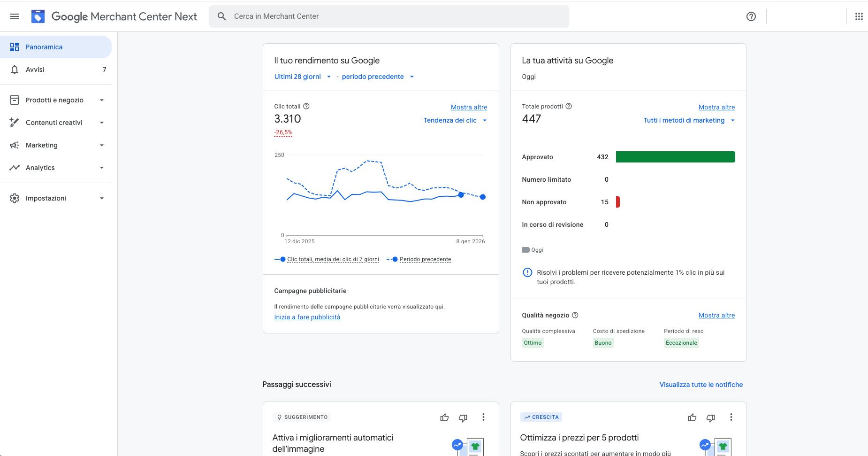868x456 pixels.
Task: Click the last data point on the clicks chart
Action: click(483, 197)
